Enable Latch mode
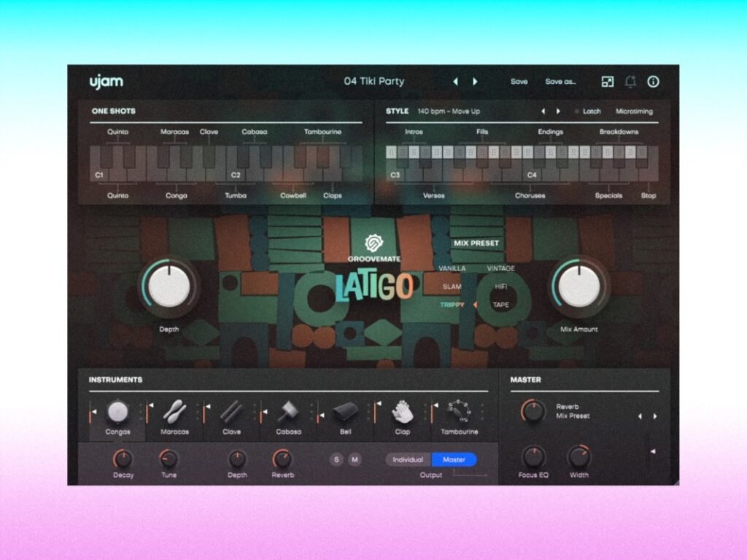 click(x=592, y=112)
